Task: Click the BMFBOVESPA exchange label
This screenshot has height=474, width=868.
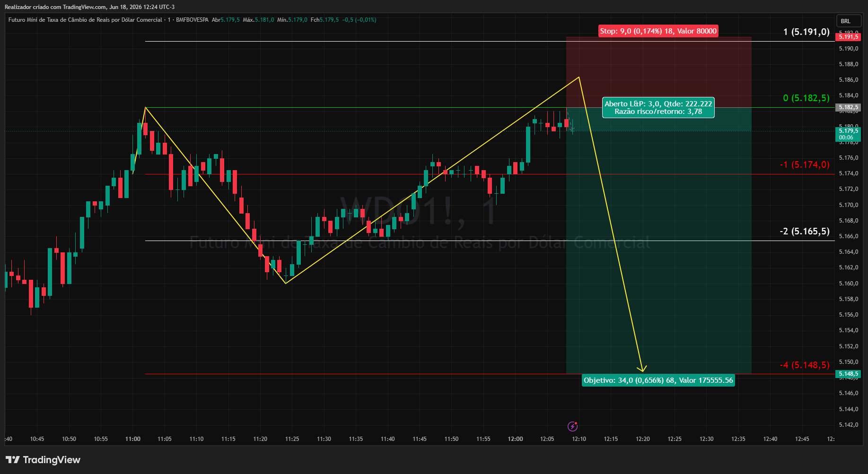Action: coord(192,20)
